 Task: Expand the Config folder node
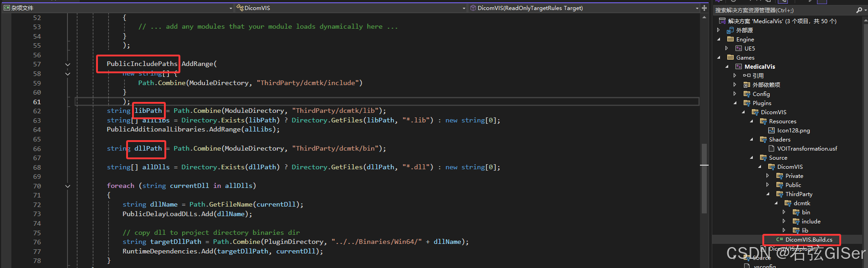point(735,94)
